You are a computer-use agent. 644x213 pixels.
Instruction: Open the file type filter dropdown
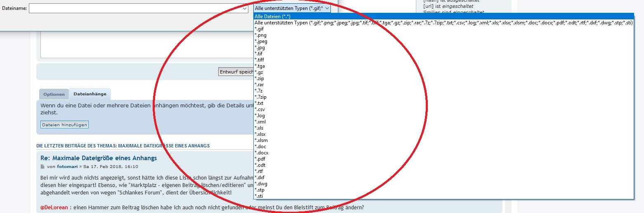(292, 8)
